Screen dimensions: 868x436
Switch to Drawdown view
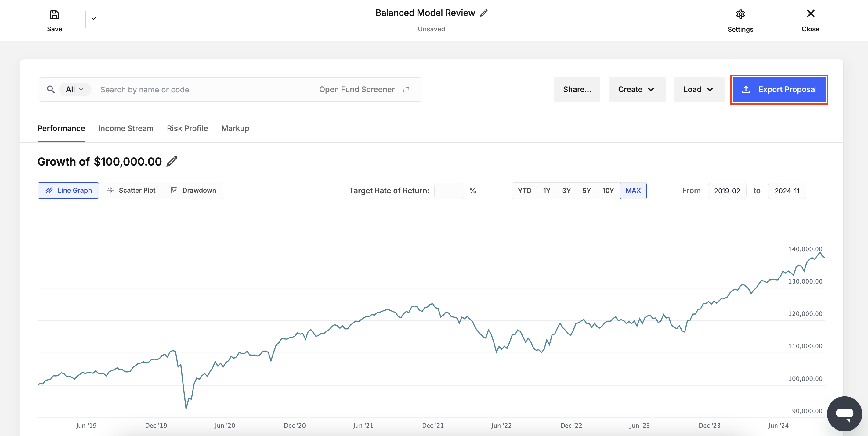tap(193, 191)
